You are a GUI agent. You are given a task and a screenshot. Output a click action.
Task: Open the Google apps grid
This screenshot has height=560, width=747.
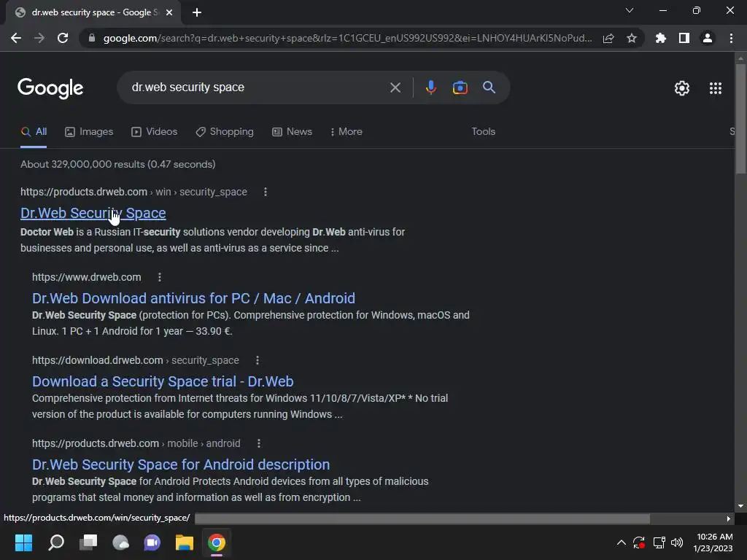[x=716, y=88]
